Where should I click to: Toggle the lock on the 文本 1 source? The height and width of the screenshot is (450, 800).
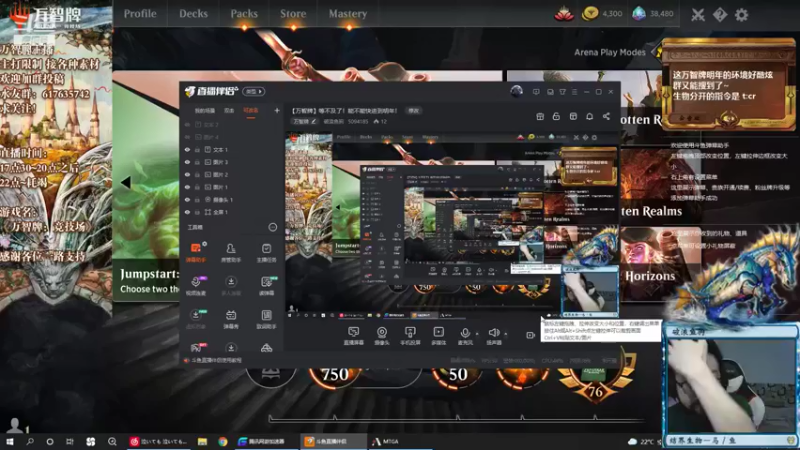click(x=197, y=150)
